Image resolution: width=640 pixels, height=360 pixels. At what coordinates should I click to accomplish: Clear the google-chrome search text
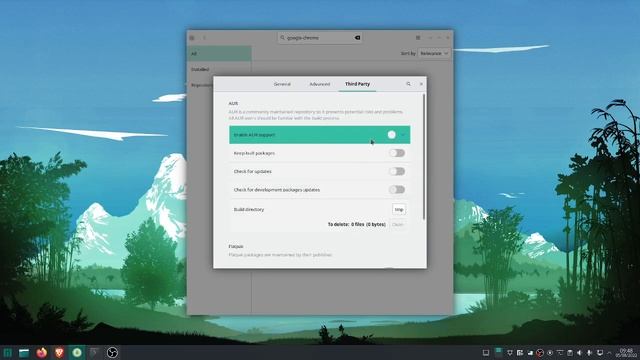(357, 38)
